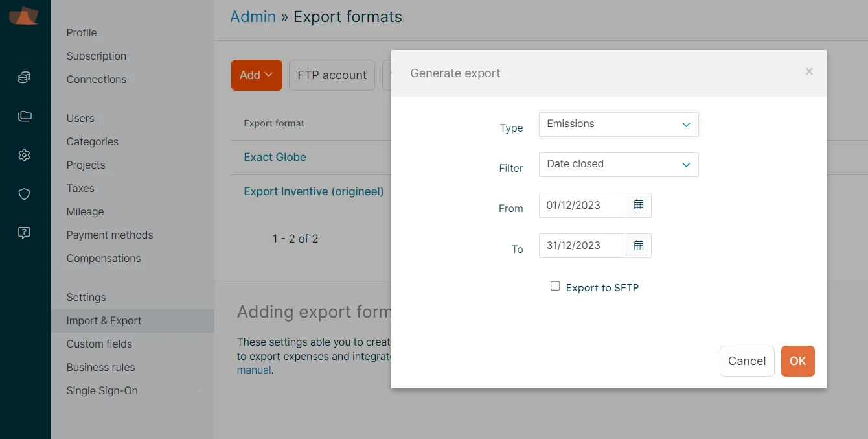Expand the Type dropdown showing Emissions
This screenshot has width=868, height=439.
pyautogui.click(x=618, y=125)
